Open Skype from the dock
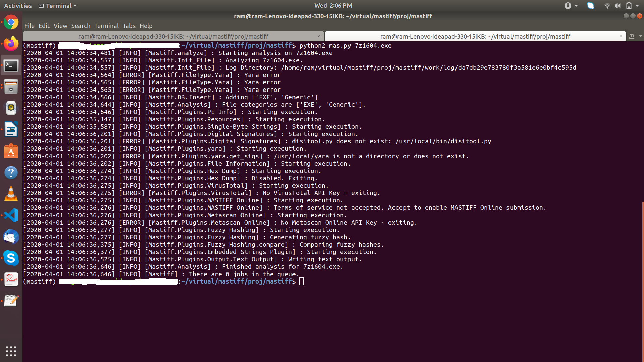This screenshot has width=644, height=362. tap(11, 258)
